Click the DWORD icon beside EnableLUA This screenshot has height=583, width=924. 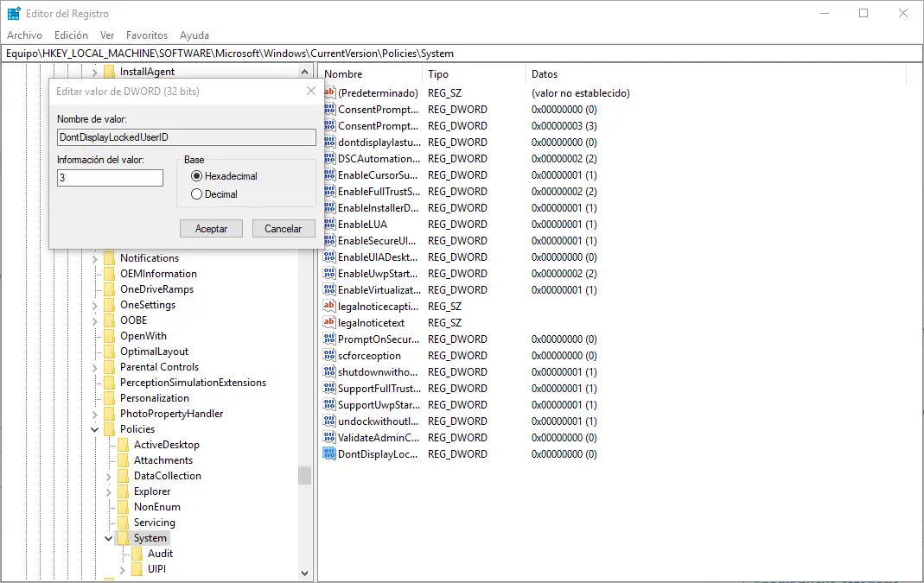tap(329, 225)
